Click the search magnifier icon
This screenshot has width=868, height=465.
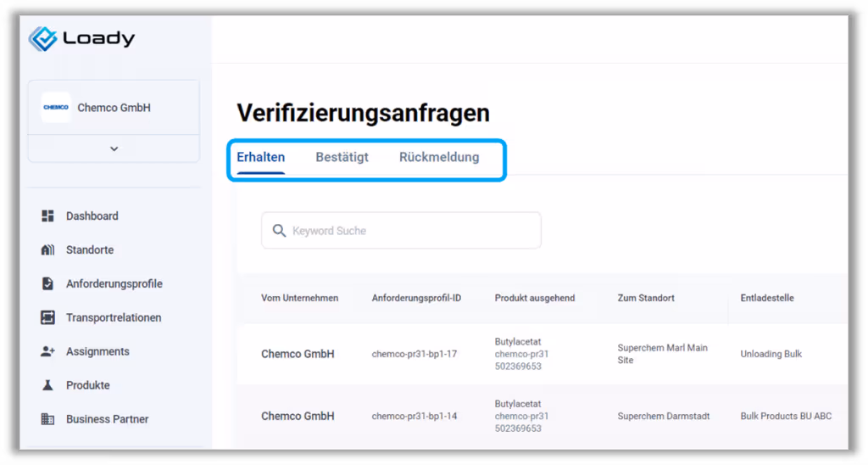click(279, 231)
